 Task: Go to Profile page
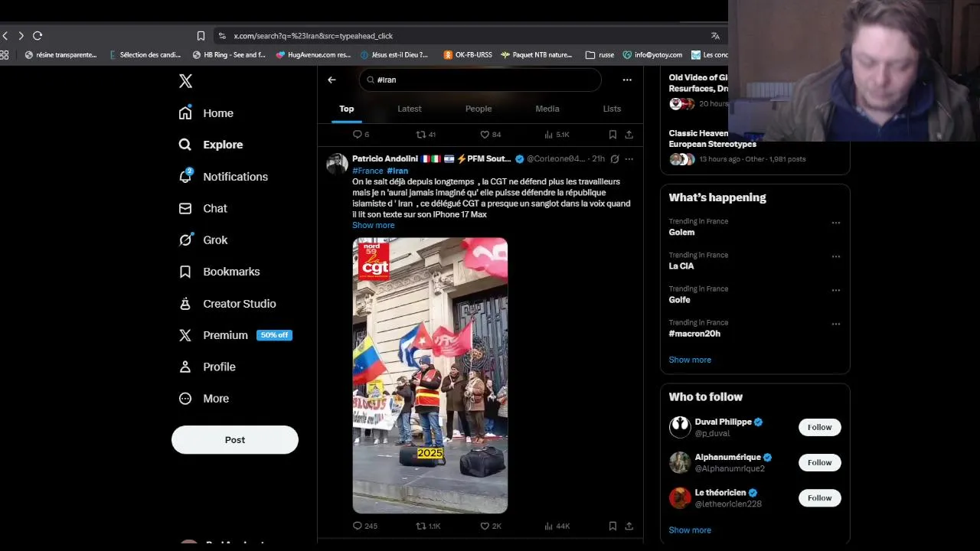tap(207, 367)
